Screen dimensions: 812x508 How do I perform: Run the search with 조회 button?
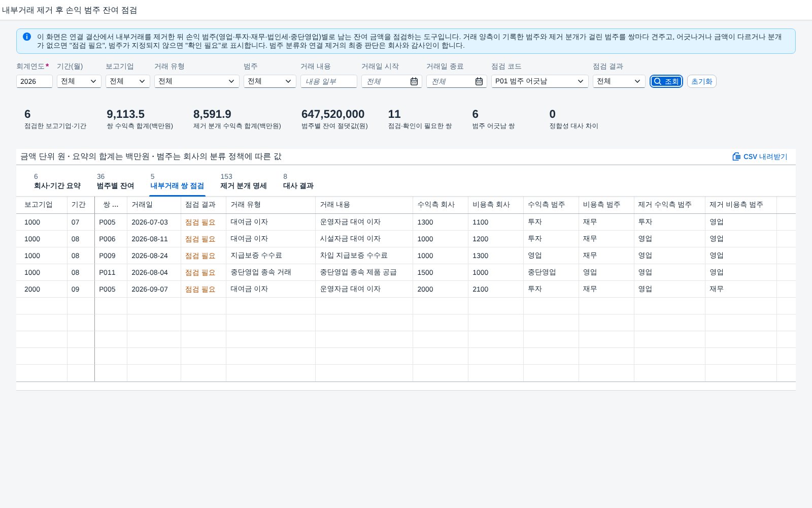point(666,81)
